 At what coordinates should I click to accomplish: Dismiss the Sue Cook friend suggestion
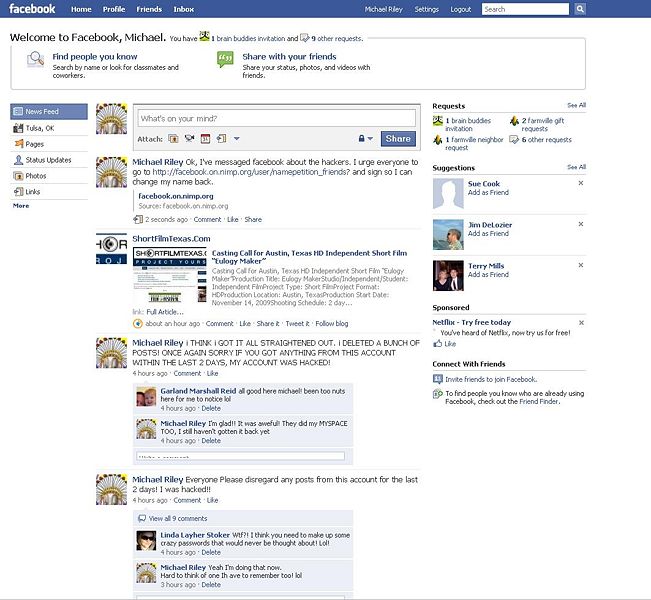tap(581, 183)
